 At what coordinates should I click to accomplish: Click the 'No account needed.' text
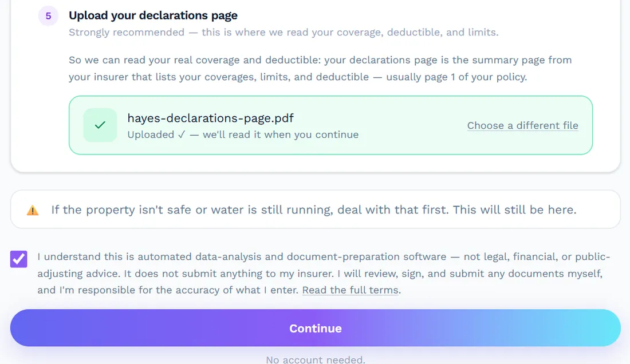coord(316,359)
